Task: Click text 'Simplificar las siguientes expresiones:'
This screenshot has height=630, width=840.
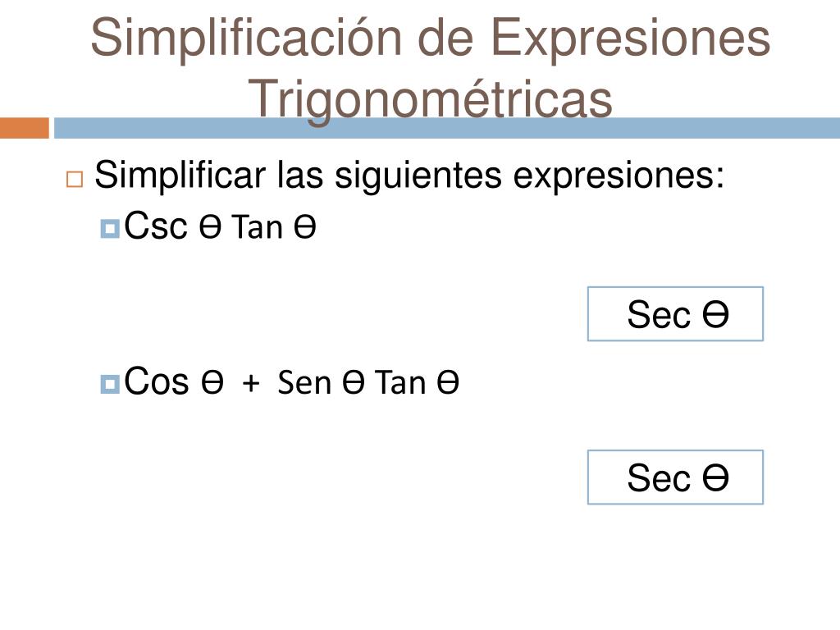Action: [x=409, y=176]
